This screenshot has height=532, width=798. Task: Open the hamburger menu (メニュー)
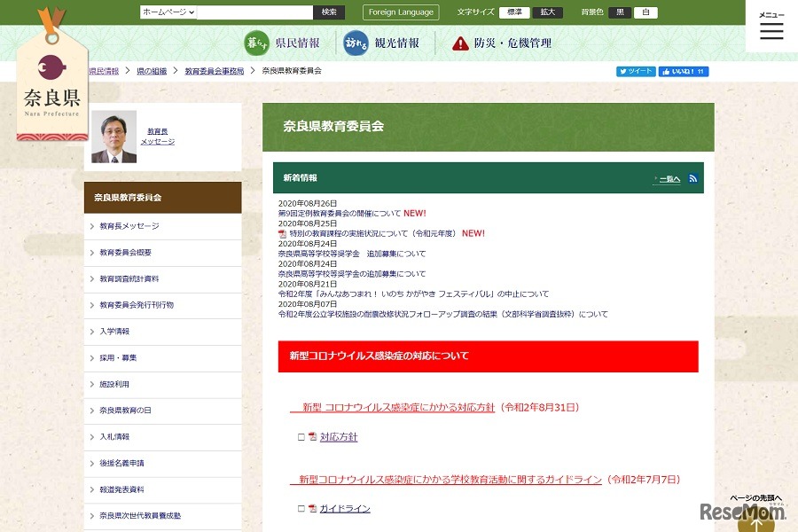pyautogui.click(x=771, y=27)
